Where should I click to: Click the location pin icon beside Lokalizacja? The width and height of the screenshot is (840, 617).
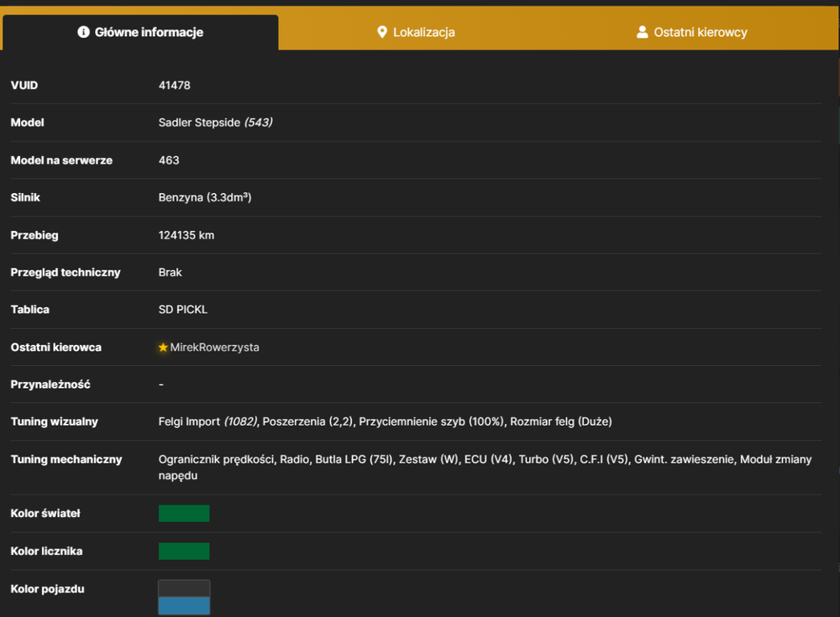click(382, 32)
